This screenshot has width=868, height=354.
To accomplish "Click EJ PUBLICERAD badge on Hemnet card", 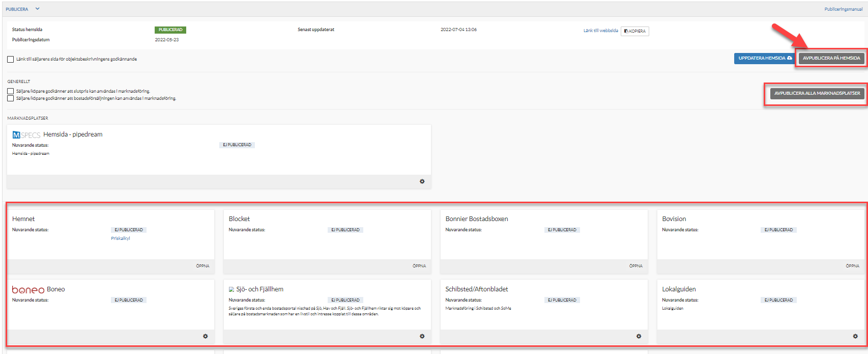I will tap(129, 230).
